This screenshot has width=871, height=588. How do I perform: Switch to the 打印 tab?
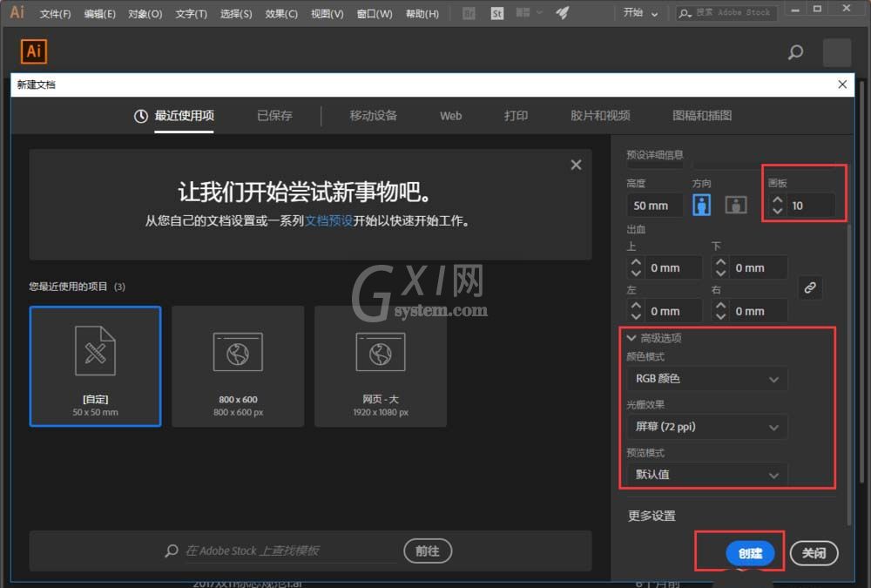click(516, 116)
